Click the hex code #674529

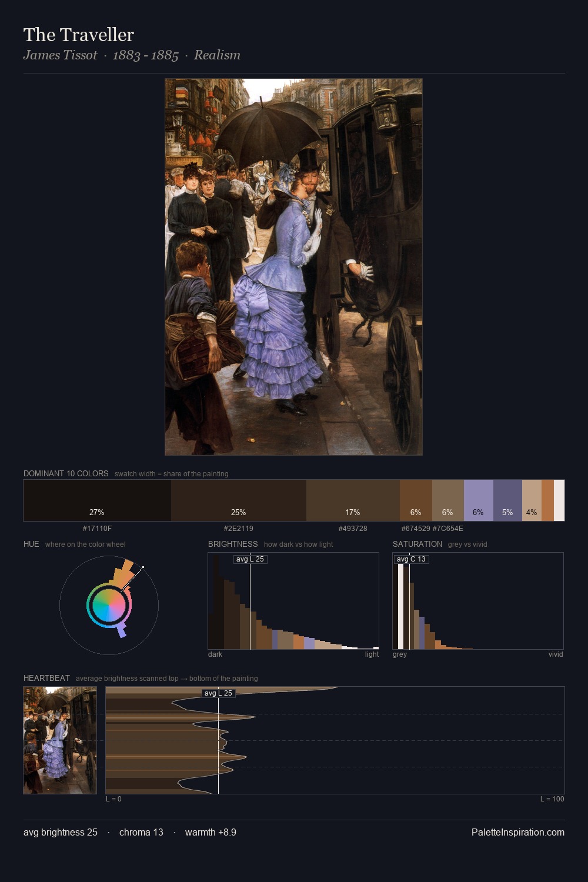[416, 529]
